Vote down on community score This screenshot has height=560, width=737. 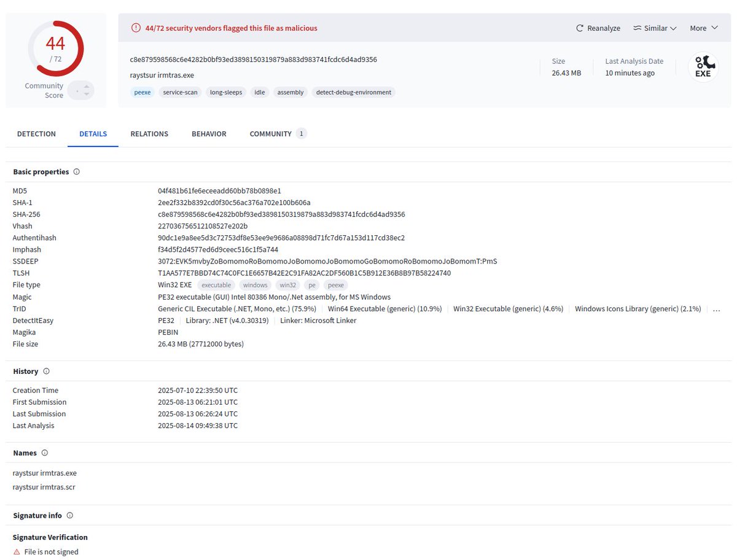[x=87, y=95]
